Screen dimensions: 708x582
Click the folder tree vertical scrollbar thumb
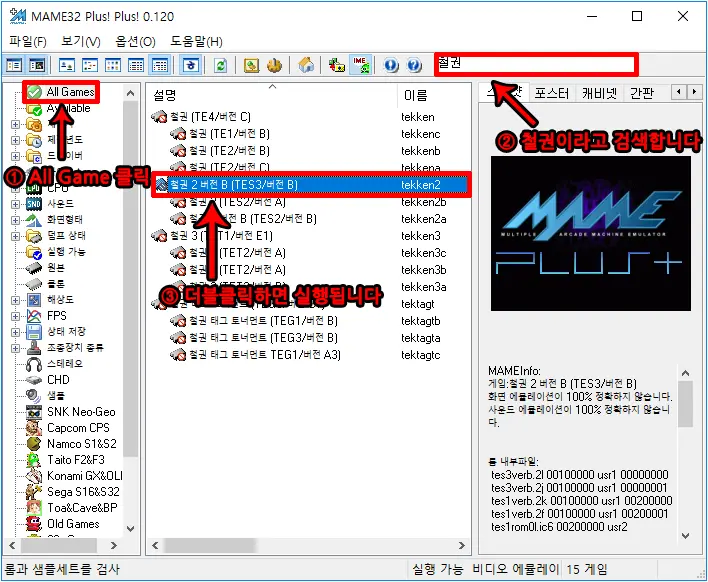tap(130, 278)
